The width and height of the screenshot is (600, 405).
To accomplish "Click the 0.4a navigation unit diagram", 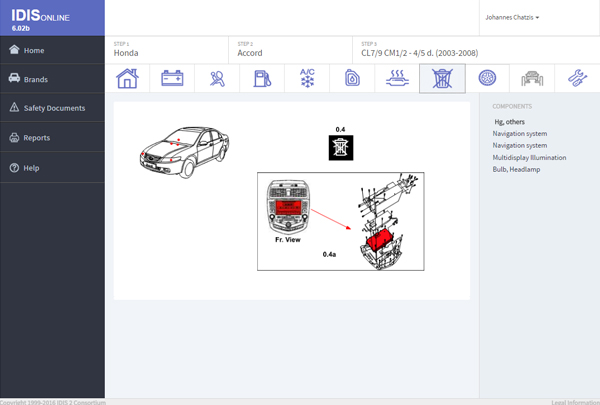I will [x=341, y=221].
